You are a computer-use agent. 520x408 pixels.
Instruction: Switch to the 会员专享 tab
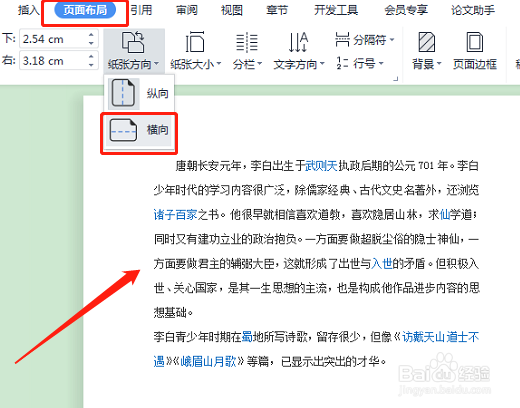[x=406, y=10]
